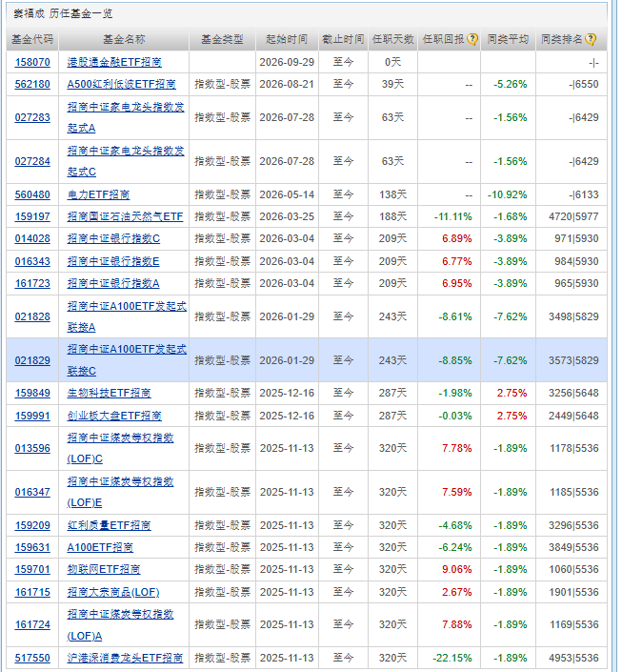Open fund code 161723

coord(32,283)
